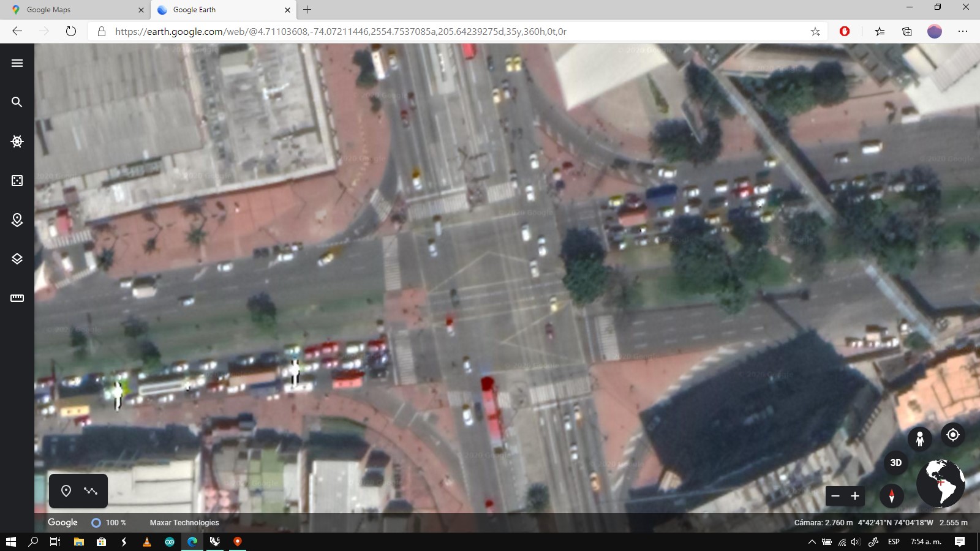Open Projects pin icon in sidebar
The width and height of the screenshot is (980, 551).
point(17,220)
